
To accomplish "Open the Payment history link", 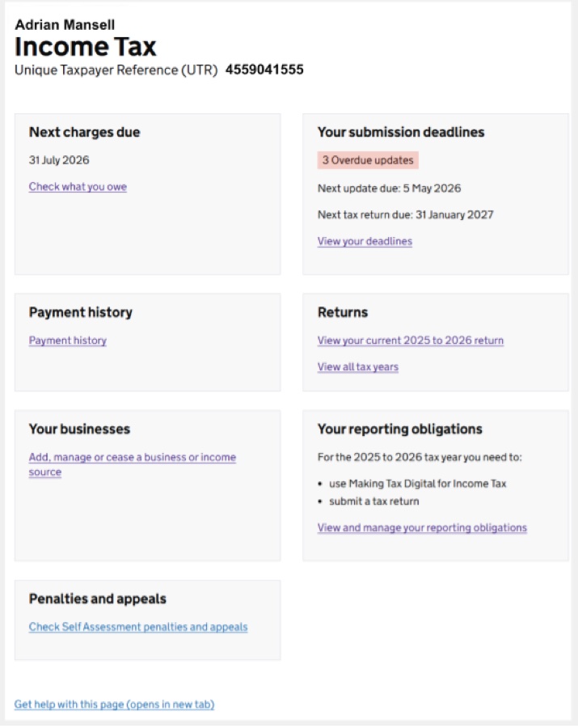I will coord(67,340).
